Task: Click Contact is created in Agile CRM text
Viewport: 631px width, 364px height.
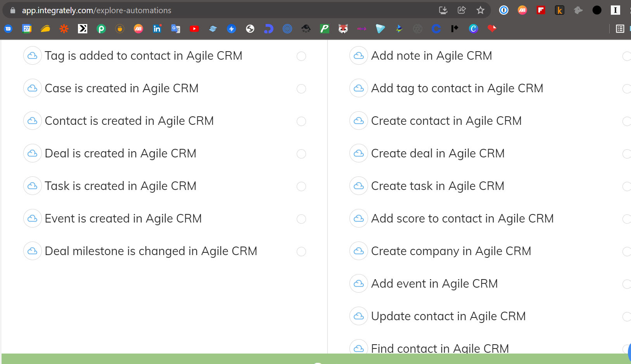Action: pos(129,121)
